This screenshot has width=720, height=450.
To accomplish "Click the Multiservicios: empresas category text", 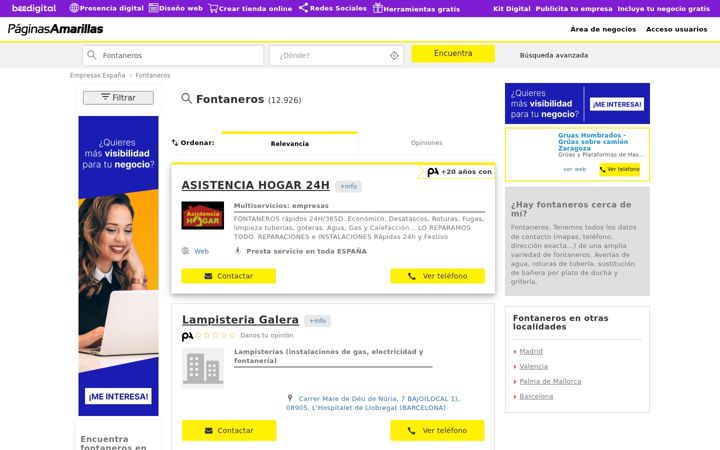I will pos(281,206).
